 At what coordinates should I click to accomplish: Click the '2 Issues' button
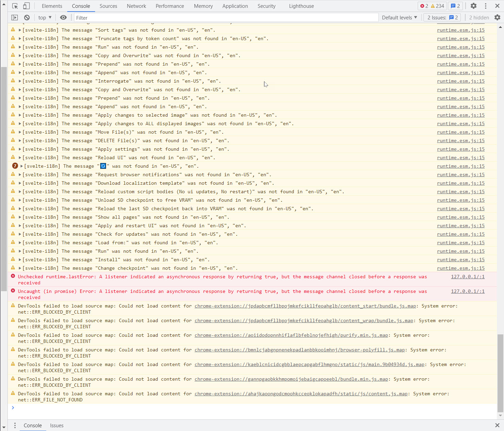pyautogui.click(x=442, y=17)
